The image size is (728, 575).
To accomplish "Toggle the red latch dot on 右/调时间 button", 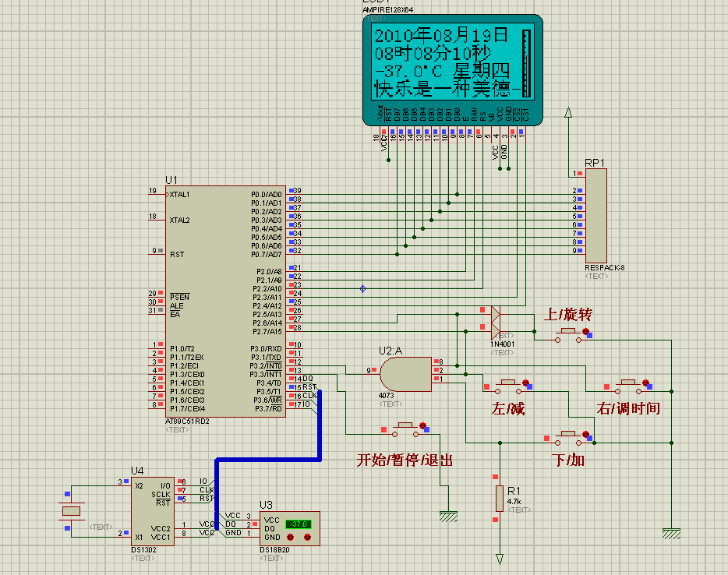I will 645,383.
